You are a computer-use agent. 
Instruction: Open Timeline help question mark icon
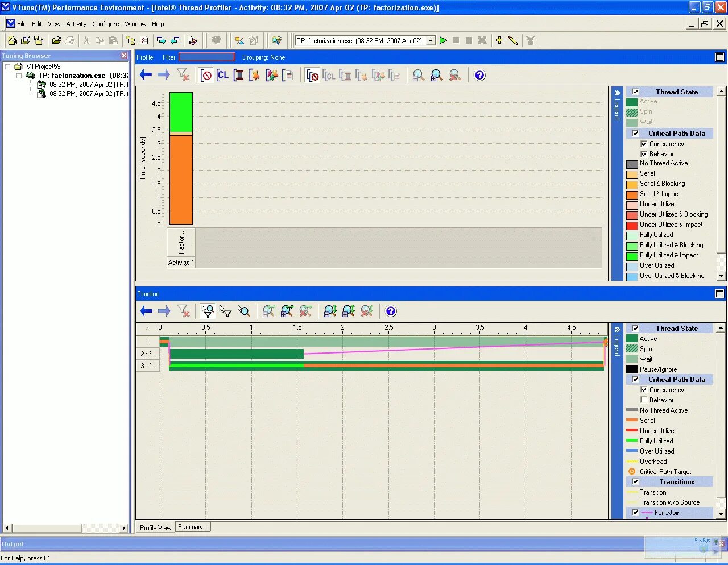pos(391,311)
